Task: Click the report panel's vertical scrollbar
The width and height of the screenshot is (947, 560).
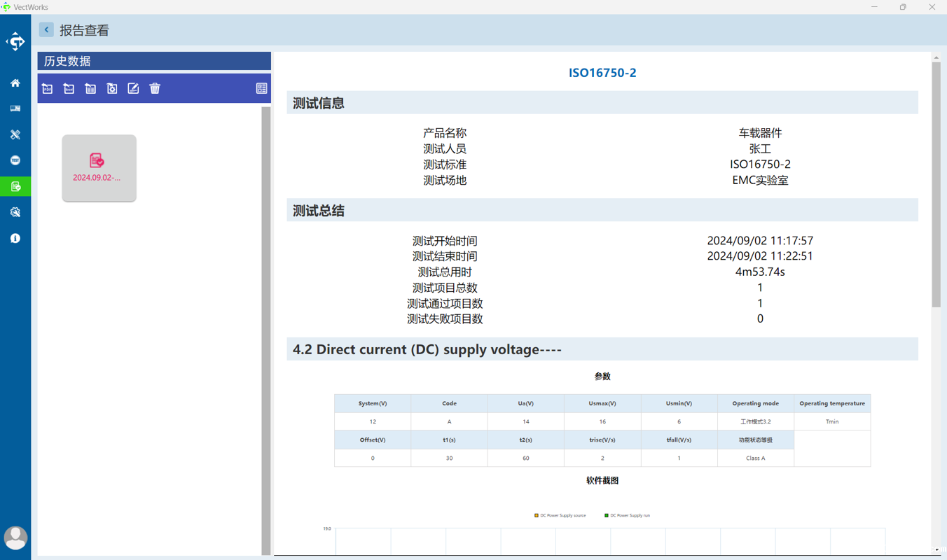Action: (936, 185)
